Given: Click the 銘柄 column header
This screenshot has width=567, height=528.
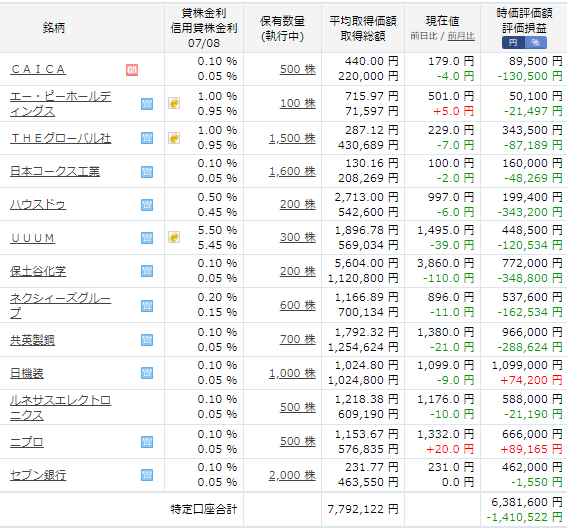Looking at the screenshot, I should [54, 28].
